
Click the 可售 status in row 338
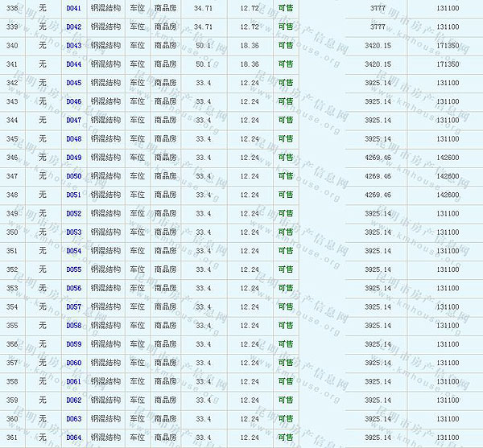[x=285, y=8]
